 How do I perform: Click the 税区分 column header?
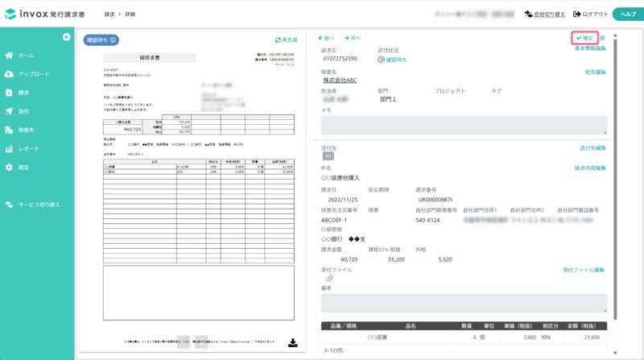pos(551,326)
